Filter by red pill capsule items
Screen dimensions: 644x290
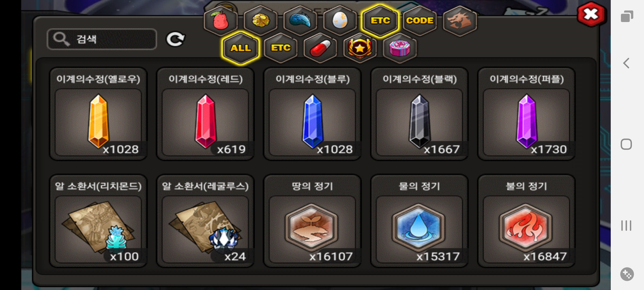click(320, 48)
